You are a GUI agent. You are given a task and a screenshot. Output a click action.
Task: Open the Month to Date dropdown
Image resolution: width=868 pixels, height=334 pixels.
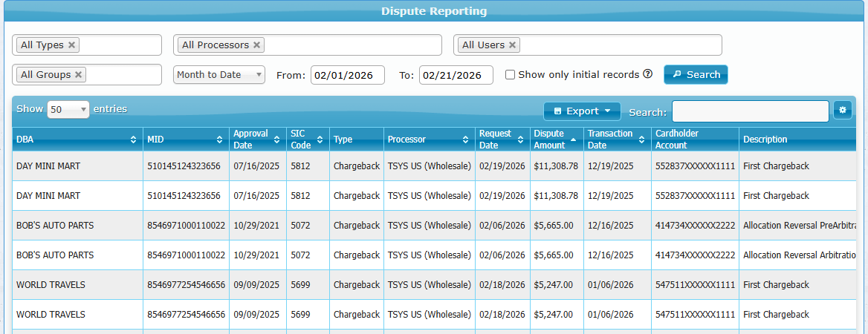coord(219,75)
